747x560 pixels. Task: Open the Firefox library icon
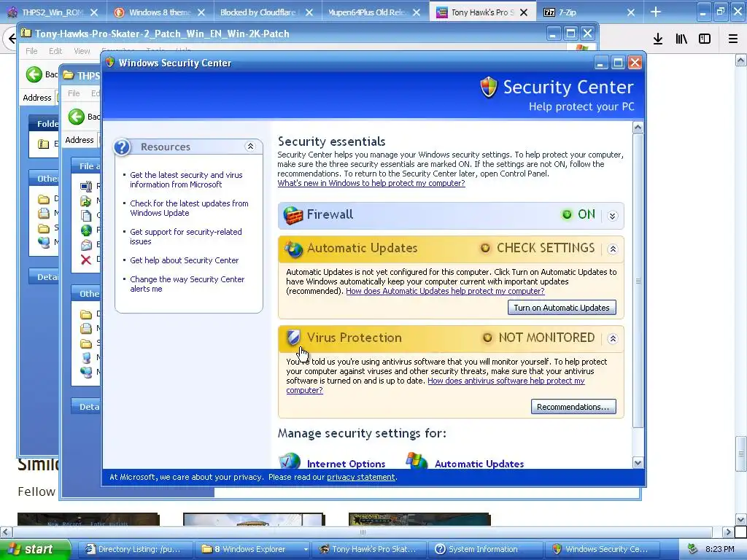coord(681,39)
